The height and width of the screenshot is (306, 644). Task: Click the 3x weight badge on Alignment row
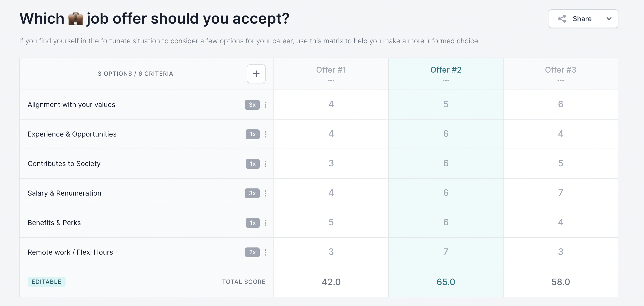[252, 105]
